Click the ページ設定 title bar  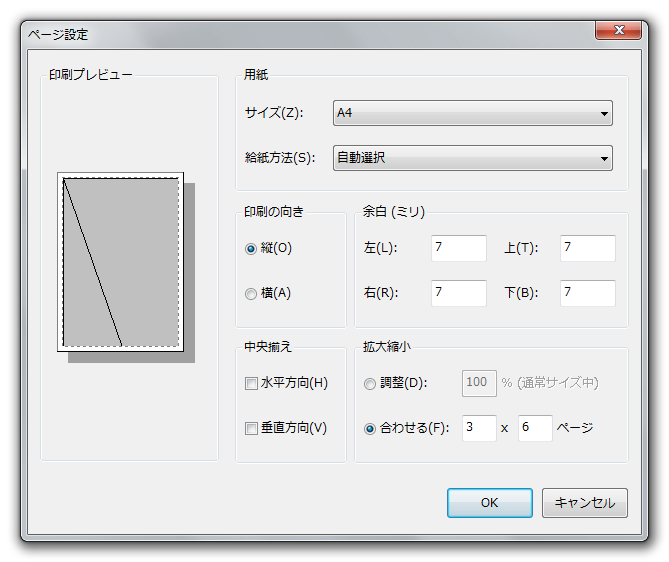point(300,34)
